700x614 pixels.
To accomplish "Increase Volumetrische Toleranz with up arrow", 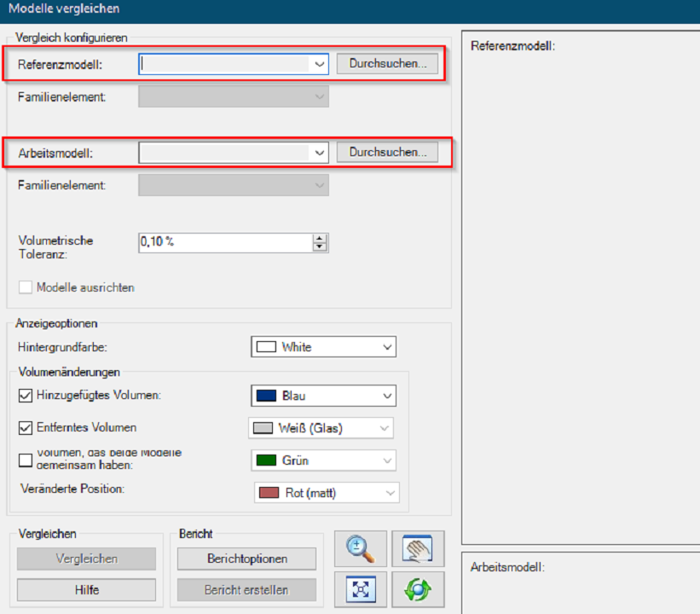I will point(320,239).
